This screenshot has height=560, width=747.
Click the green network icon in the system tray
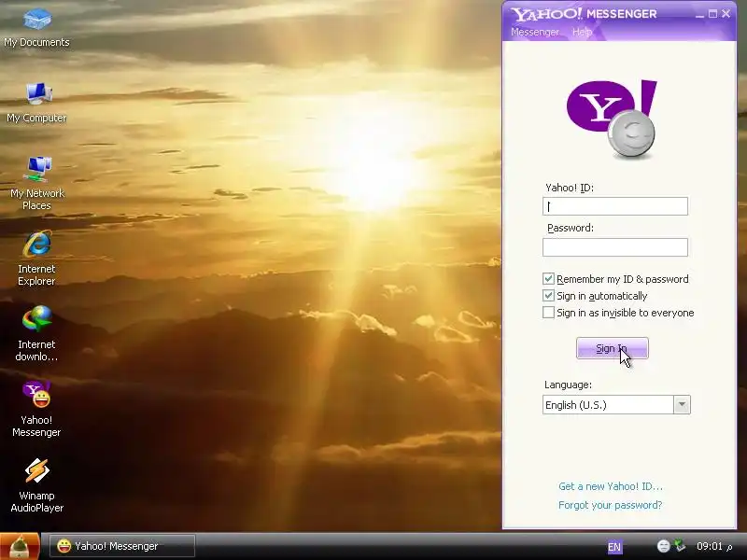(680, 546)
